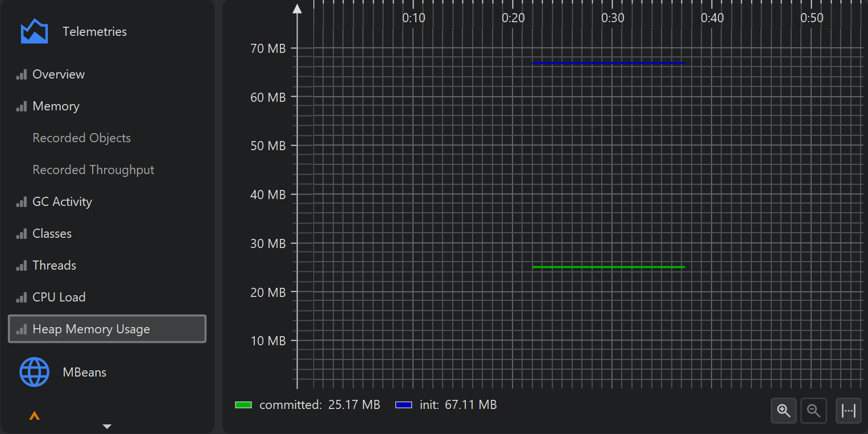The image size is (868, 434).
Task: Click the green committed legend swatch
Action: click(x=243, y=405)
